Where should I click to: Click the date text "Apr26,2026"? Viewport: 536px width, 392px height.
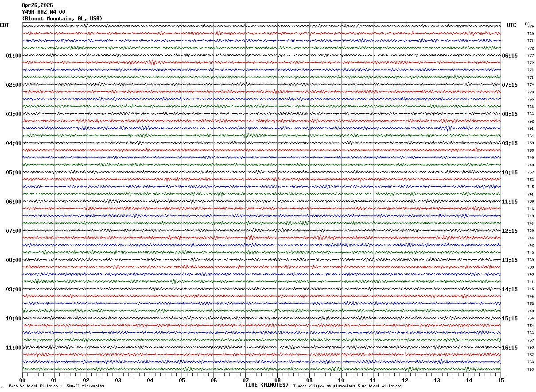[x=37, y=5]
